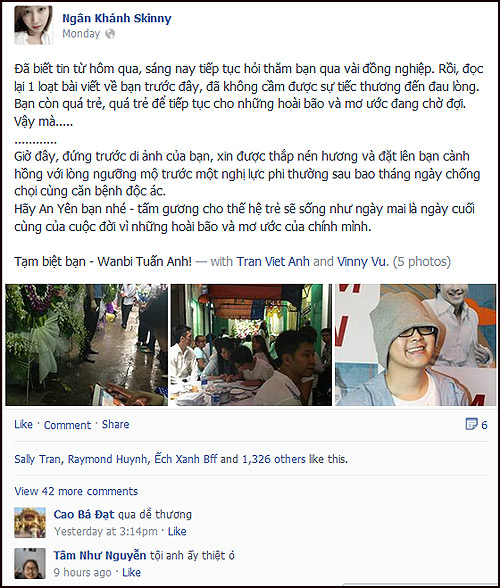The height and width of the screenshot is (588, 500).
Task: Click the public globe privacy icon
Action: coord(110,34)
